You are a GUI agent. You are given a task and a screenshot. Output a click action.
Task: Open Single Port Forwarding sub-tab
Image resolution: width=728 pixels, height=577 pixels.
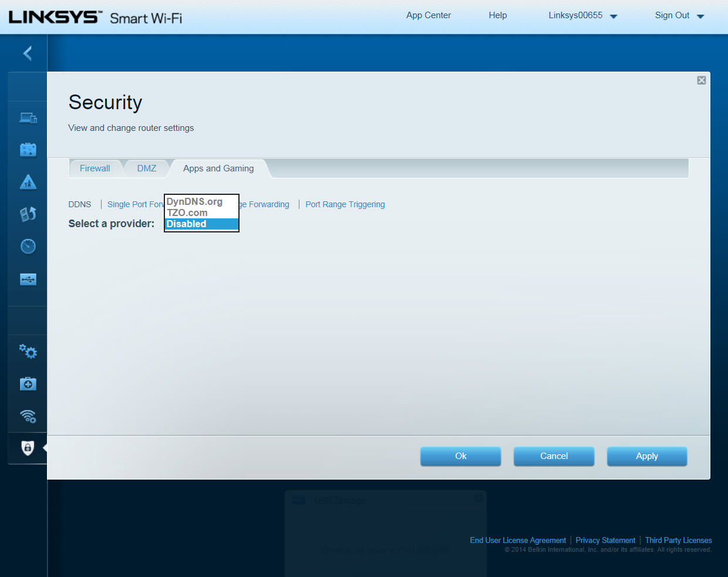click(x=136, y=204)
